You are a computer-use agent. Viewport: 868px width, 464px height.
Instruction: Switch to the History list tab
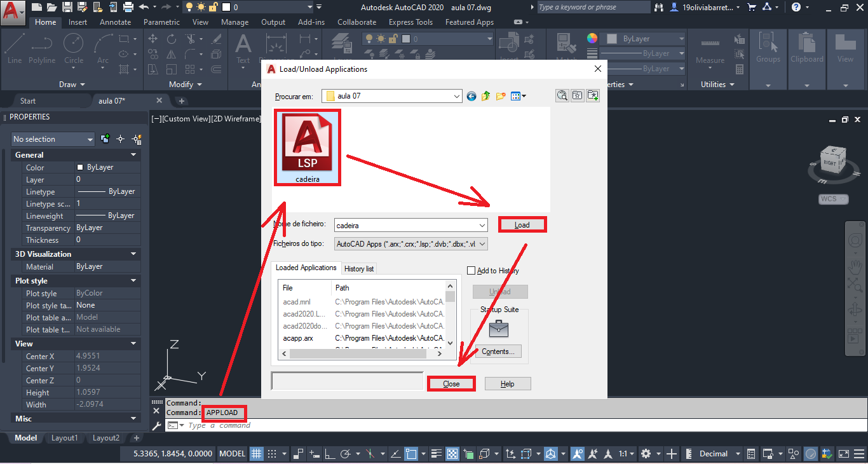tap(359, 269)
